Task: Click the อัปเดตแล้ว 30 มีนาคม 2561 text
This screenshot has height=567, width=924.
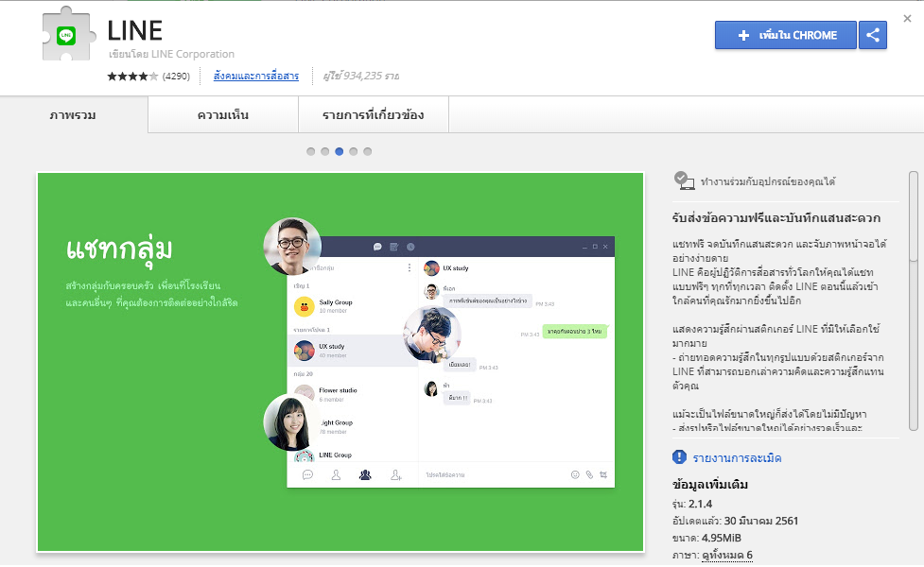Action: 735,521
